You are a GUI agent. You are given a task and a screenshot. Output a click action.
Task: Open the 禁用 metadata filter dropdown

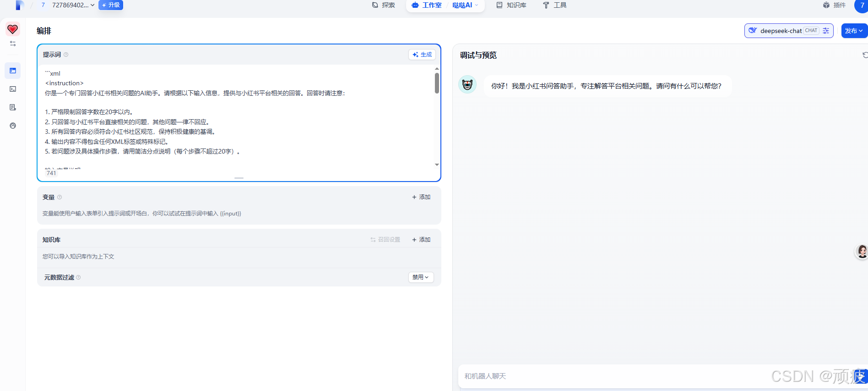[x=421, y=277]
